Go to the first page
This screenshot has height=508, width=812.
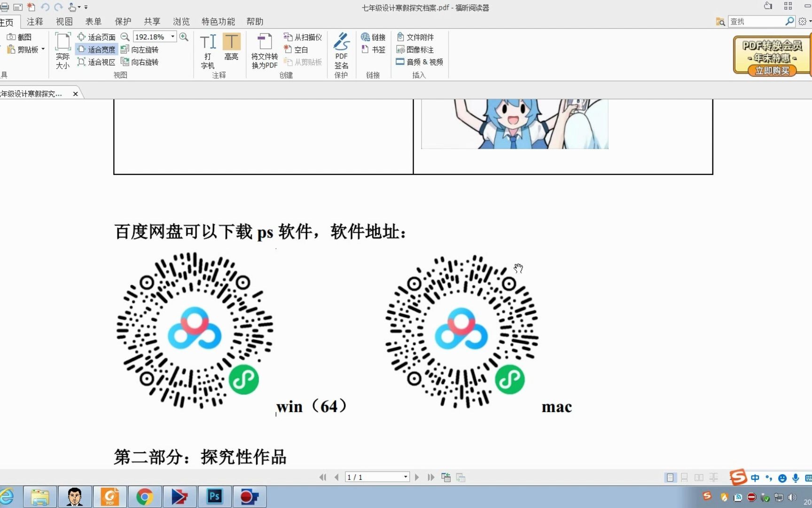[322, 477]
